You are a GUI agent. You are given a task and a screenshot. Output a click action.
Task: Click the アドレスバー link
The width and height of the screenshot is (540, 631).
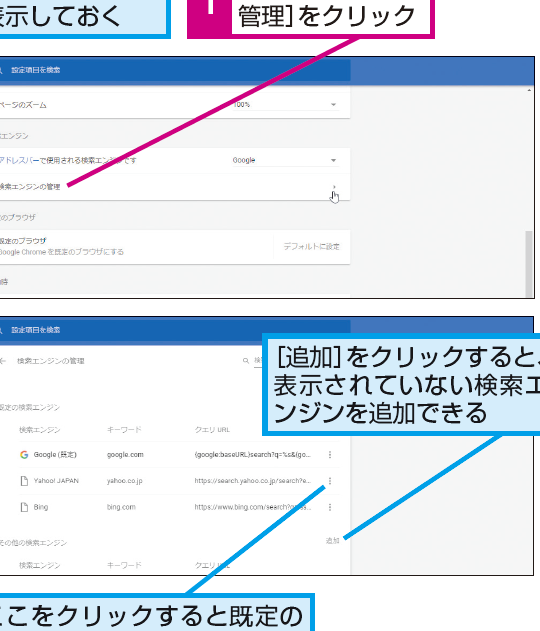pos(19,161)
